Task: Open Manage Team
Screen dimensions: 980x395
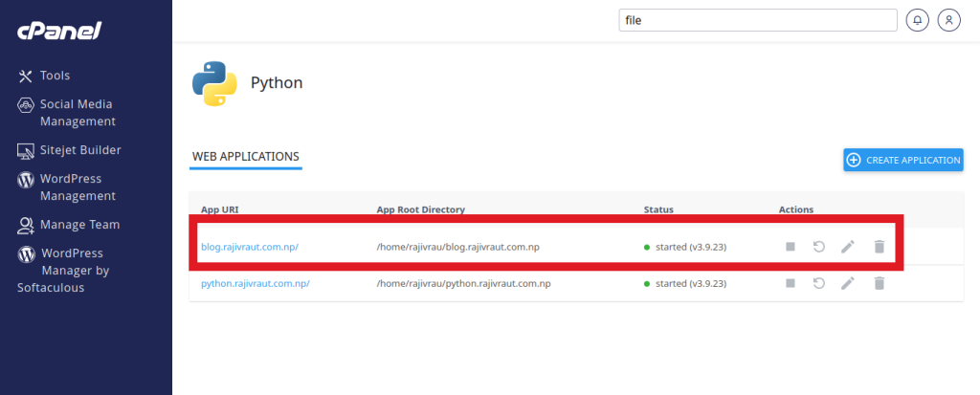Action: tap(80, 225)
